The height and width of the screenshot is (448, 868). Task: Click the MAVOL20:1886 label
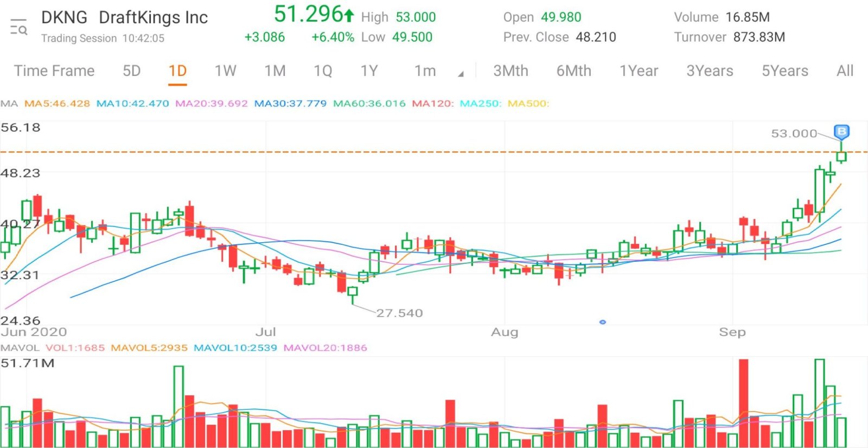(325, 348)
